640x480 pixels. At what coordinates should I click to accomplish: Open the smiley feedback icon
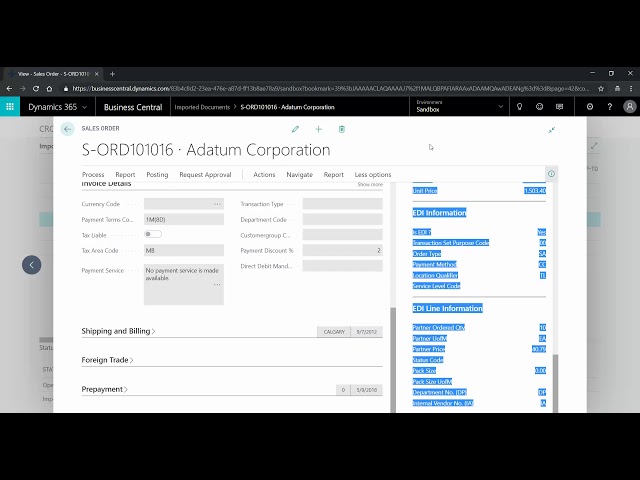coord(539,107)
